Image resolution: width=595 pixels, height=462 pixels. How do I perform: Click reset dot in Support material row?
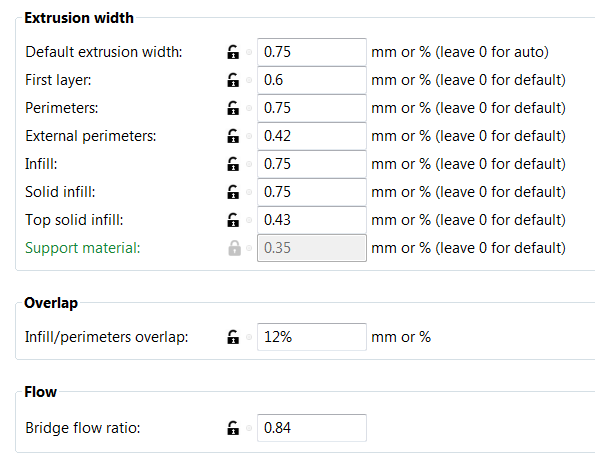249,248
